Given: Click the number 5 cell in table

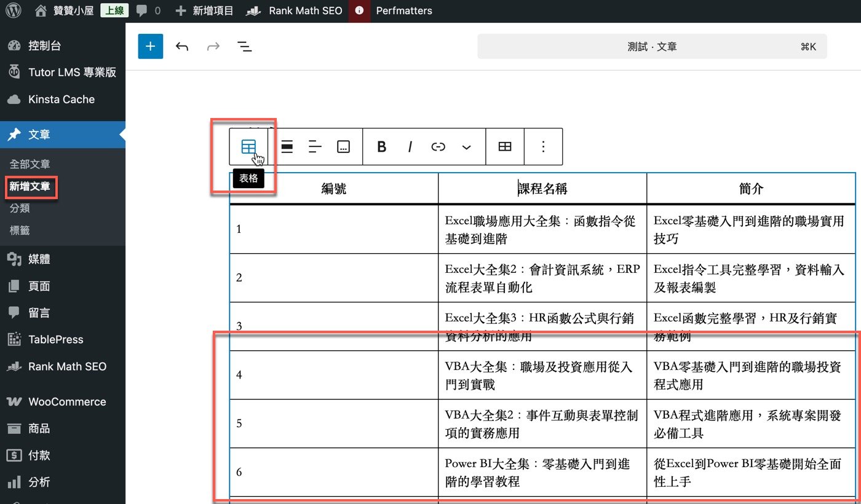Looking at the screenshot, I should click(334, 423).
